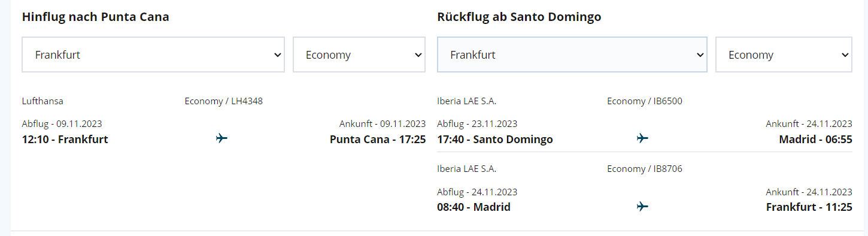Click the Madrid - 06:55 arrival time
This screenshot has height=236, width=868.
[815, 140]
